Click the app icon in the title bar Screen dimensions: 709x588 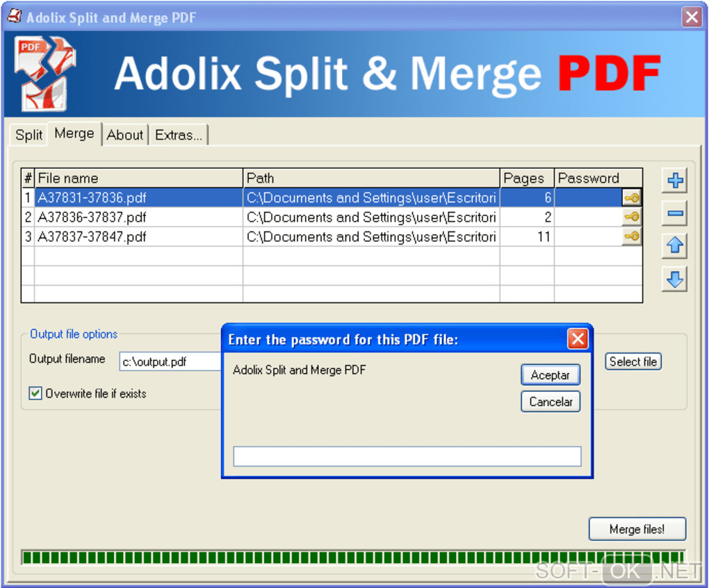point(15,16)
